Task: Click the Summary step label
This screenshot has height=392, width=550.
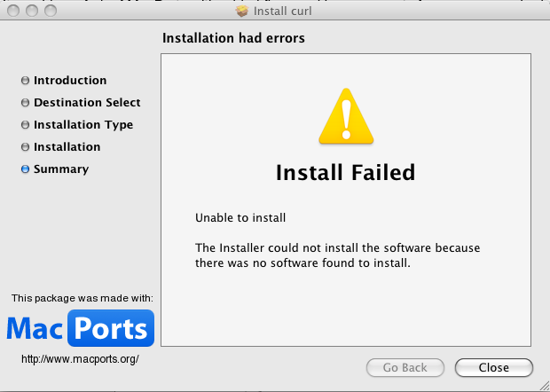Action: 61,169
